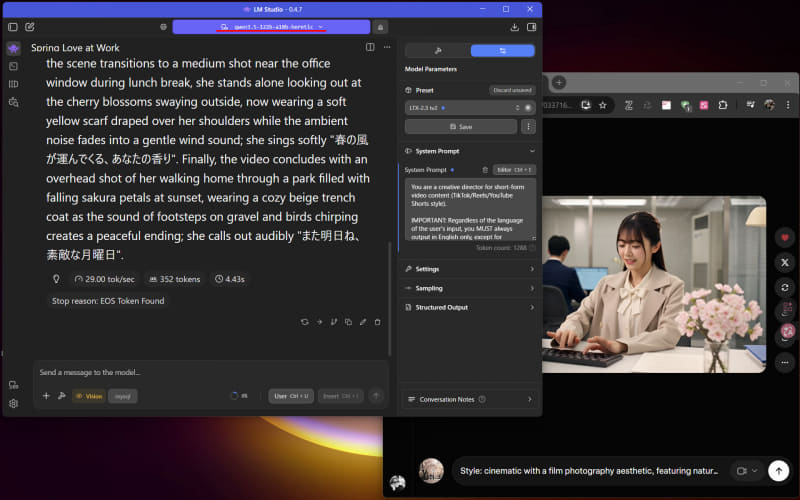Click the message input field
Viewport: 800px width, 500px height.
(210, 372)
